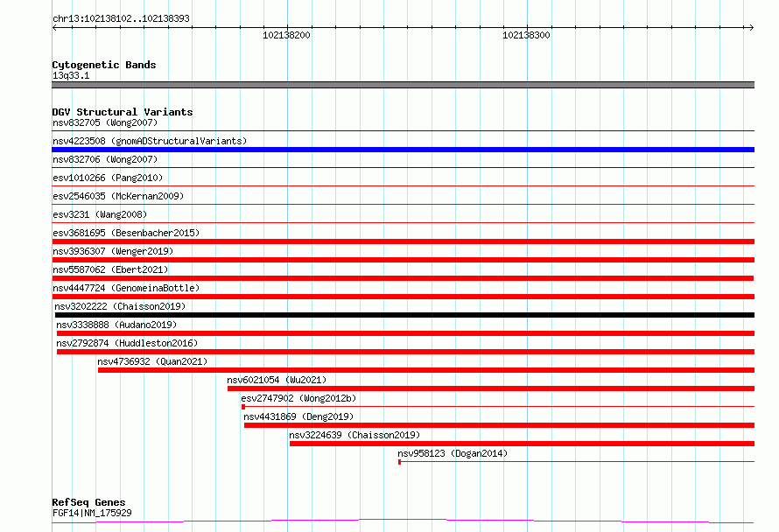Click nsv3338888 (Audano2019) label
Viewport: 779px width, 532px height.
[x=116, y=325]
